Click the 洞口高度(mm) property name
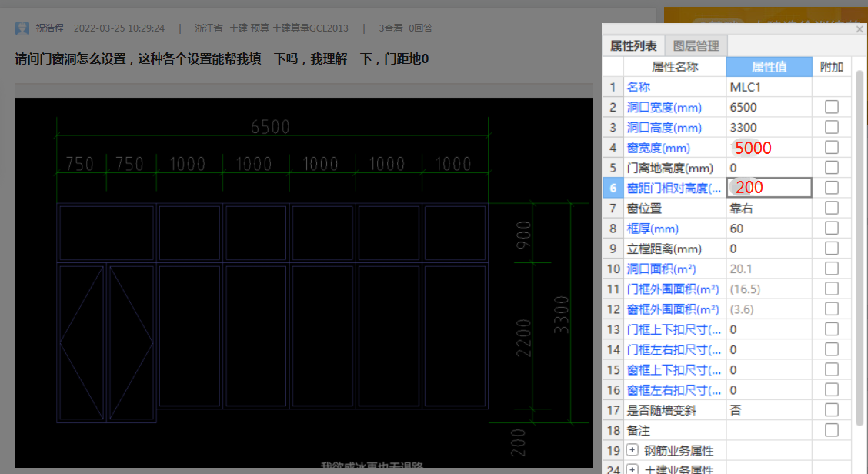This screenshot has width=868, height=474. [664, 128]
